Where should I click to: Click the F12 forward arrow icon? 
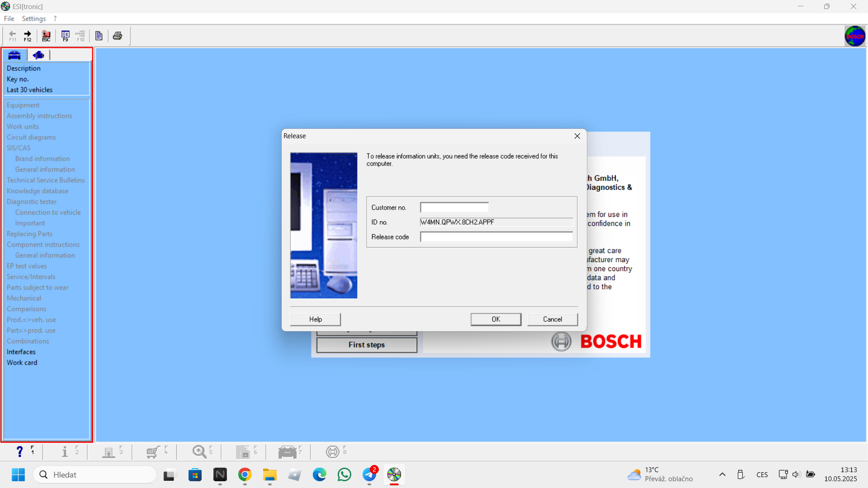[28, 36]
